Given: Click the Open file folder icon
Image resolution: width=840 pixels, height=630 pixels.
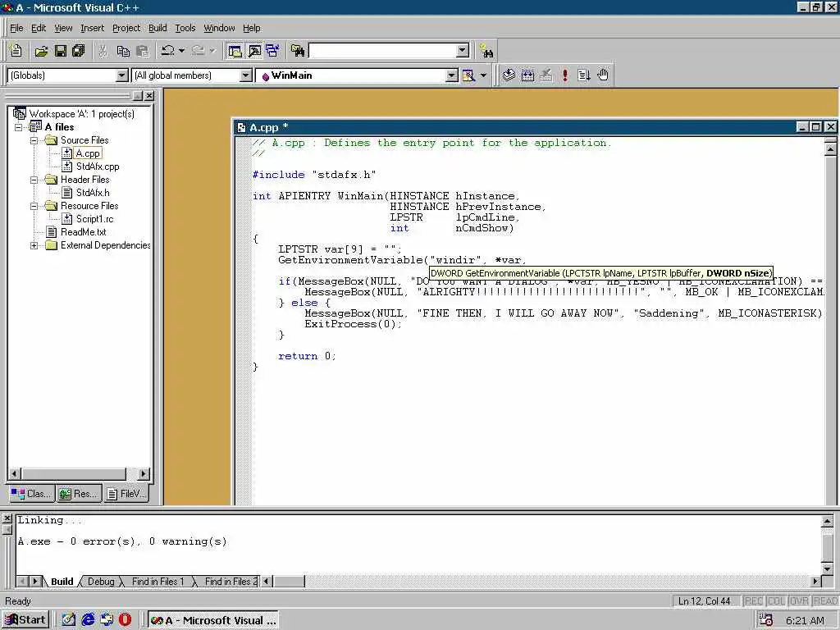Looking at the screenshot, I should coord(41,51).
